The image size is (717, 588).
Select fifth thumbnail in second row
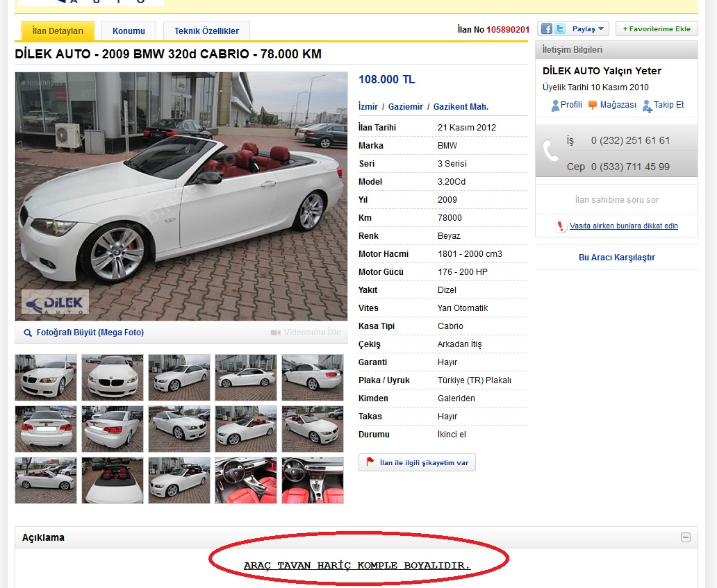[x=313, y=429]
